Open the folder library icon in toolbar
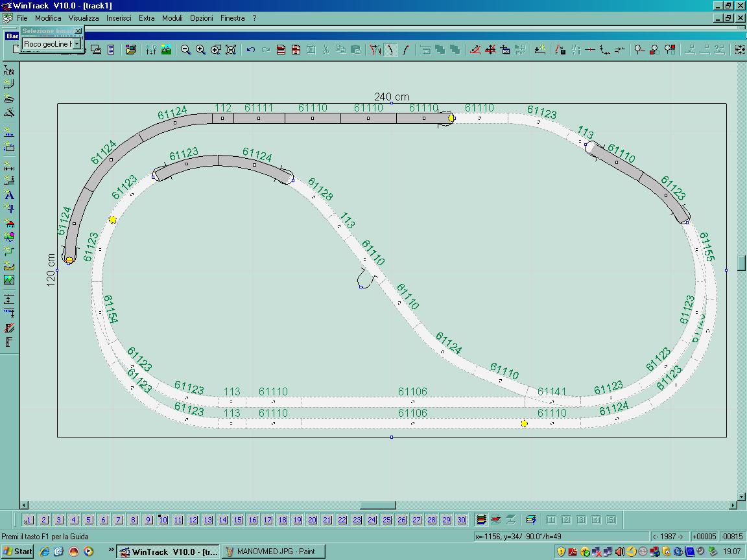 [x=130, y=49]
